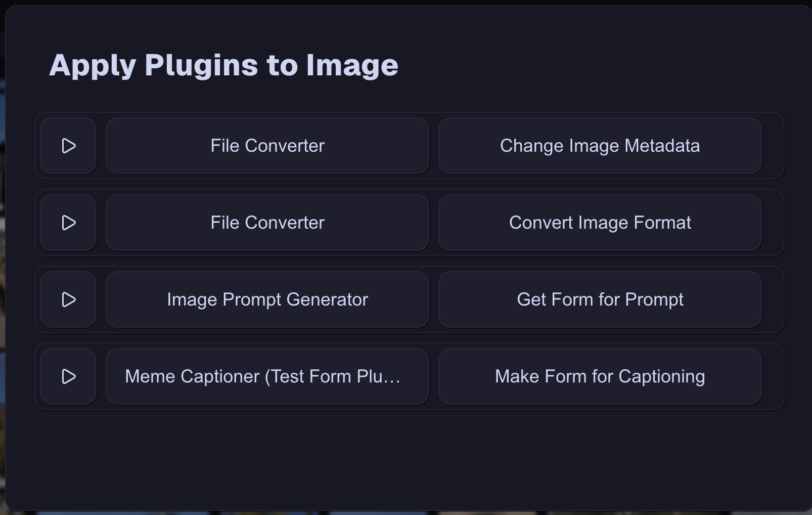
Task: Click the Change Image Metadata action button
Action: (600, 146)
